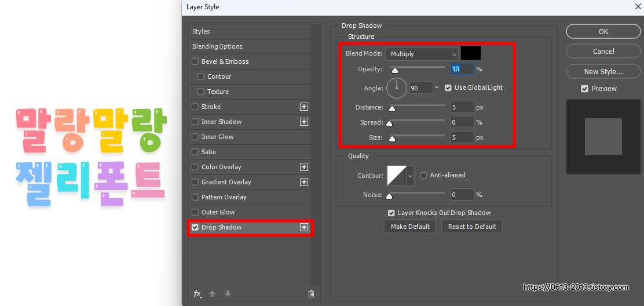644x306 pixels.
Task: Enable the Satin checkbox
Action: 195,152
